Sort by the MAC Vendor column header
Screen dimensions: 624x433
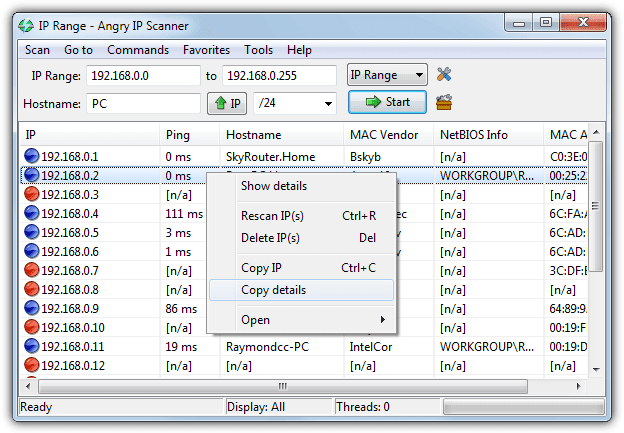(x=388, y=135)
